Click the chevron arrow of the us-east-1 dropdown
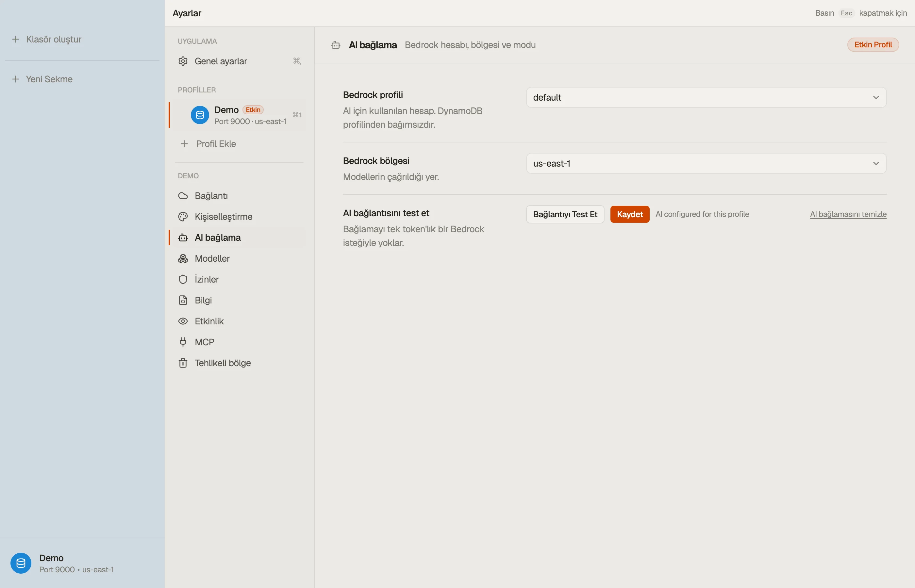Image resolution: width=915 pixels, height=588 pixels. 876,163
